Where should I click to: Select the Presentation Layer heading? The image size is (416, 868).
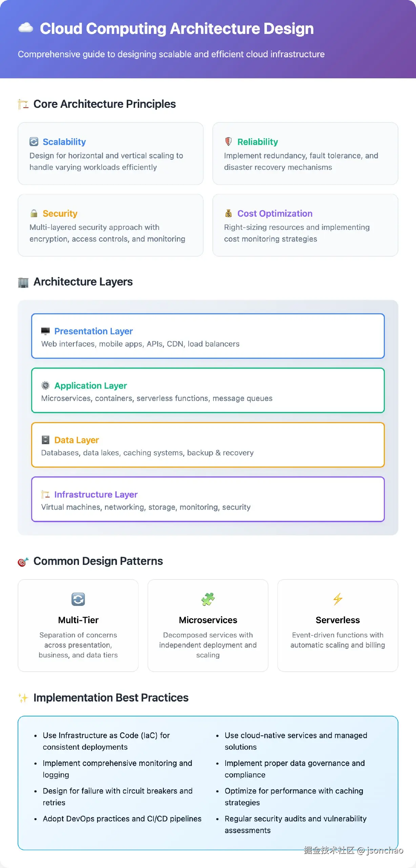click(93, 331)
